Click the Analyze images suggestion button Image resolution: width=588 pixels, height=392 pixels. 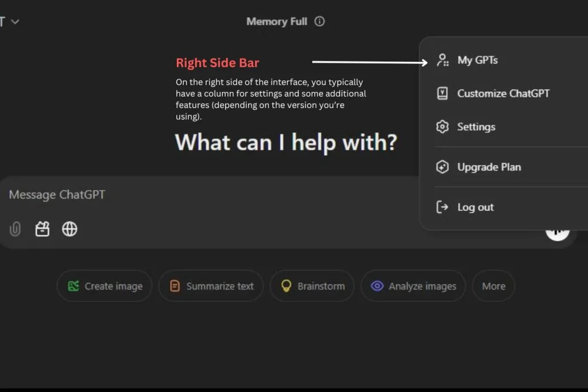[x=413, y=286]
